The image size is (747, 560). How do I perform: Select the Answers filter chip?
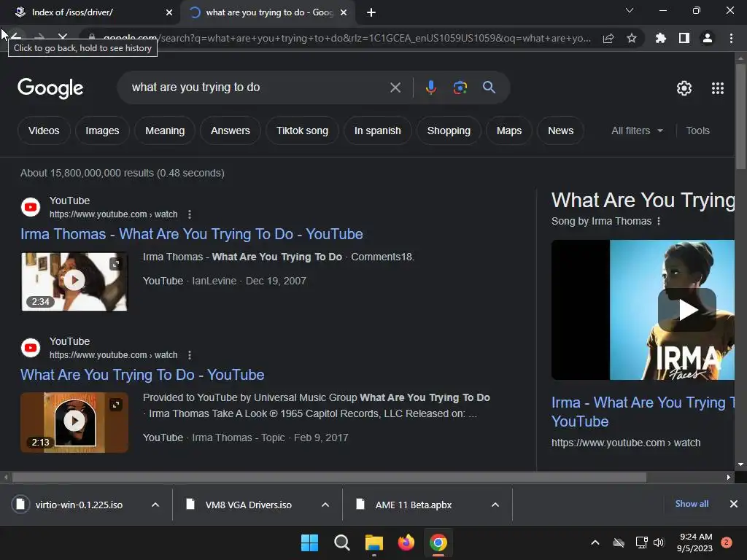[x=230, y=131]
